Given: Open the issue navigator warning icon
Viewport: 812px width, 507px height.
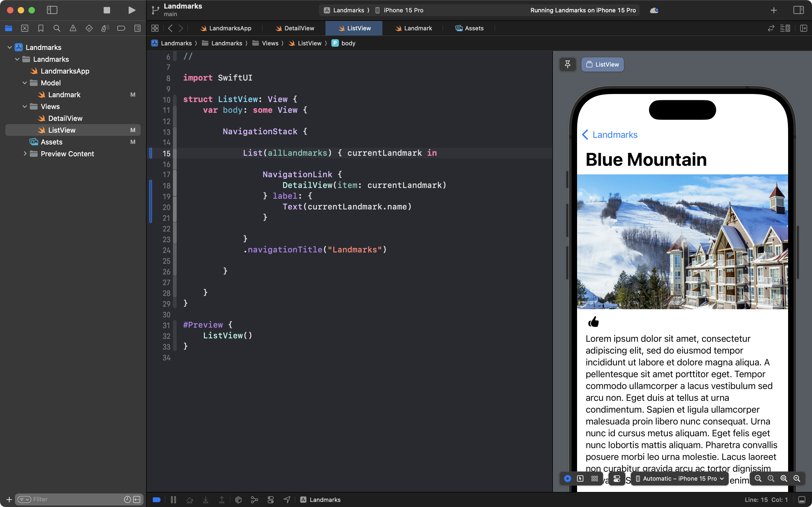Looking at the screenshot, I should (73, 28).
